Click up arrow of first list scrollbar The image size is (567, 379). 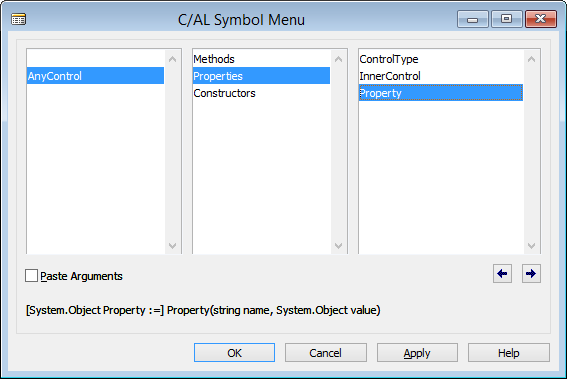click(x=172, y=59)
